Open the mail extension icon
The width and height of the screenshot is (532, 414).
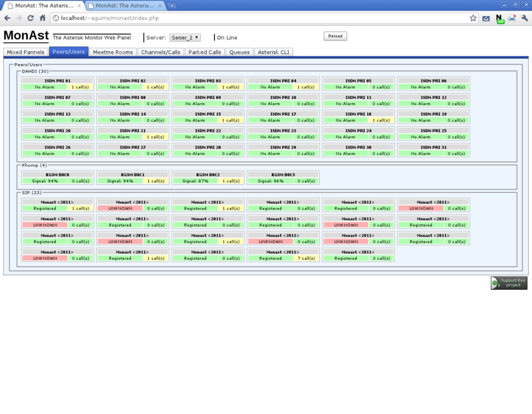pos(486,18)
